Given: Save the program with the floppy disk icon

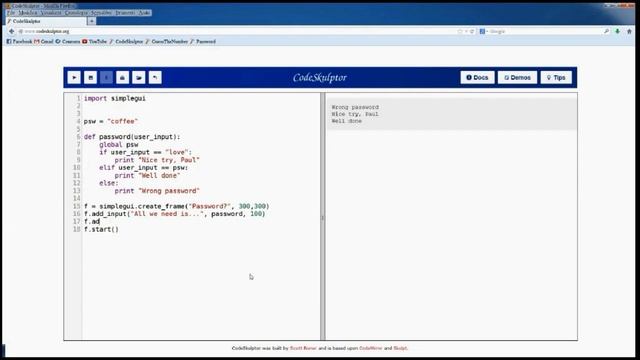Looking at the screenshot, I should [90, 78].
